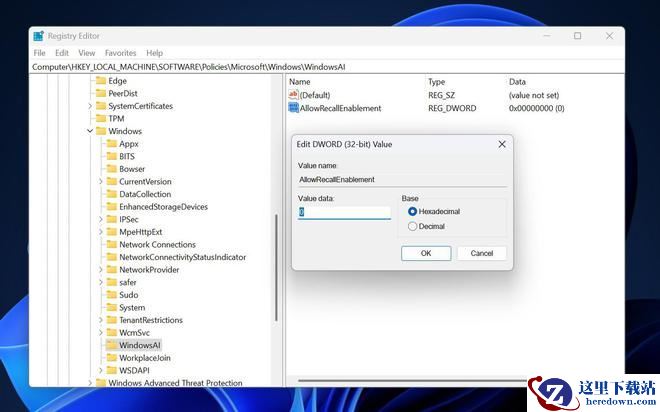The height and width of the screenshot is (412, 660).
Task: Select the (Default) string value icon
Action: click(x=293, y=95)
